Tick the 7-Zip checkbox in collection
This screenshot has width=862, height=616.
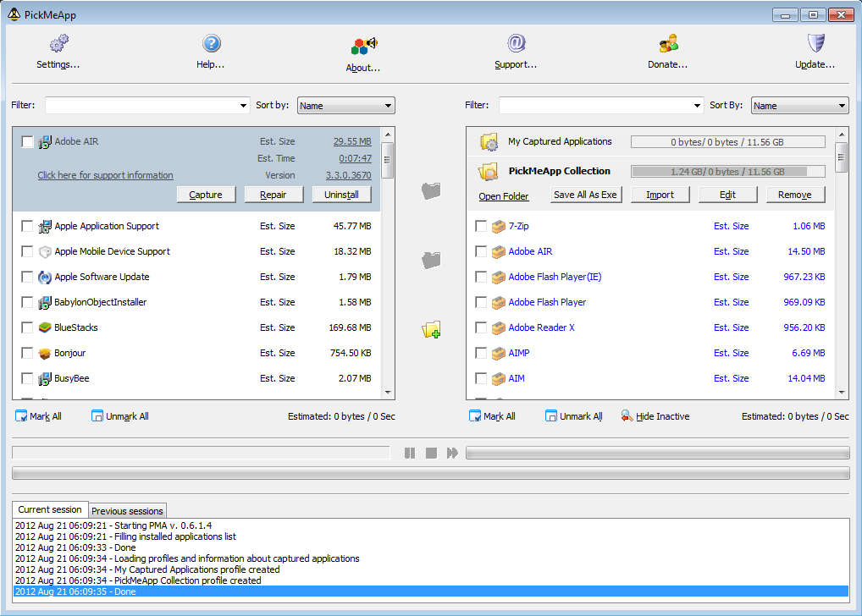[x=481, y=226]
